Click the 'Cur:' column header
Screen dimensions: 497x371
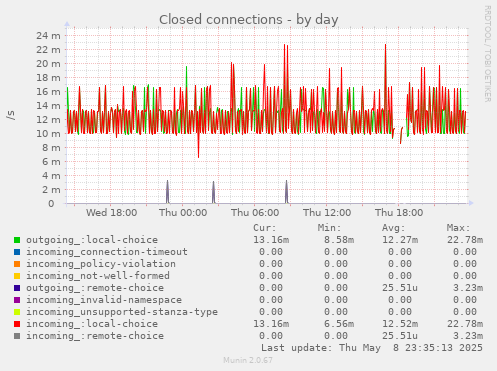(265, 228)
